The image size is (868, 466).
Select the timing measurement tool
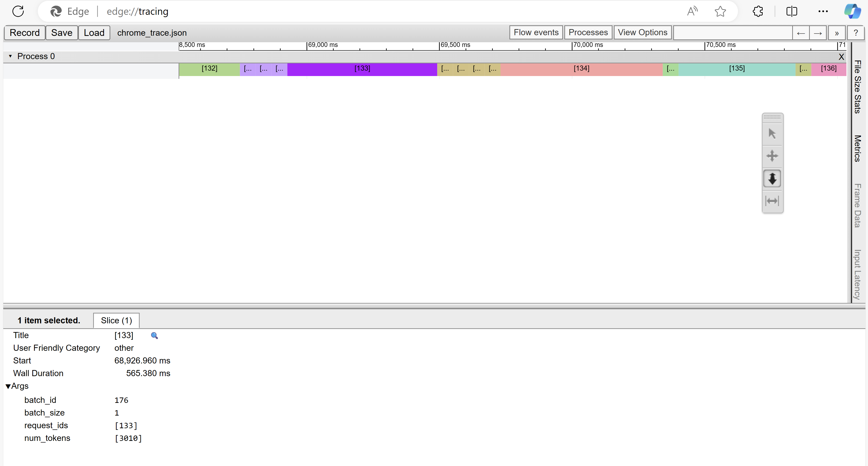click(772, 201)
